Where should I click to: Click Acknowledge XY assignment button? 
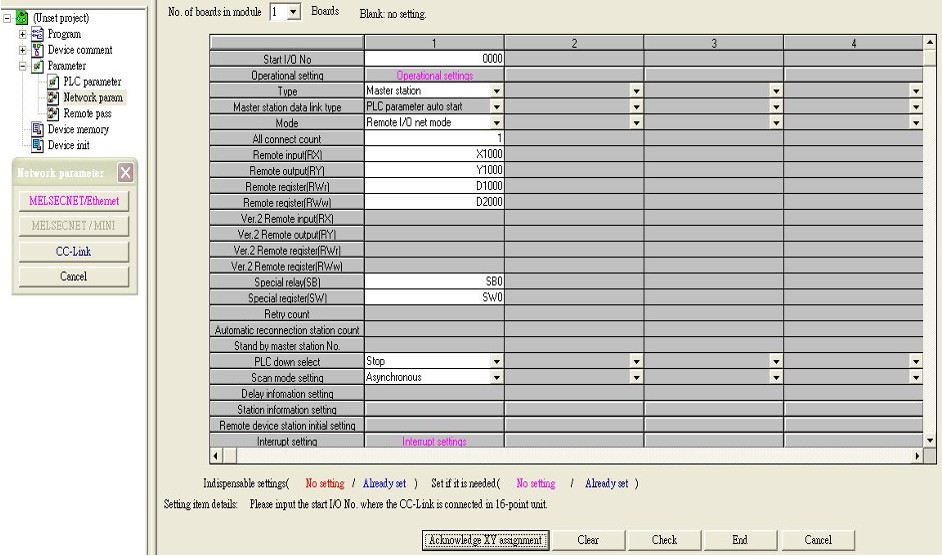(x=485, y=540)
